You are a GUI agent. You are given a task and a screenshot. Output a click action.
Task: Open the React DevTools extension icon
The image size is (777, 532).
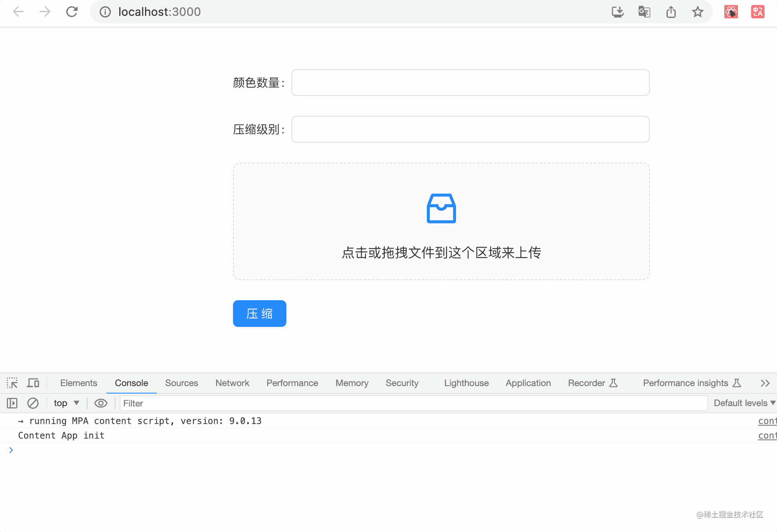coord(731,12)
